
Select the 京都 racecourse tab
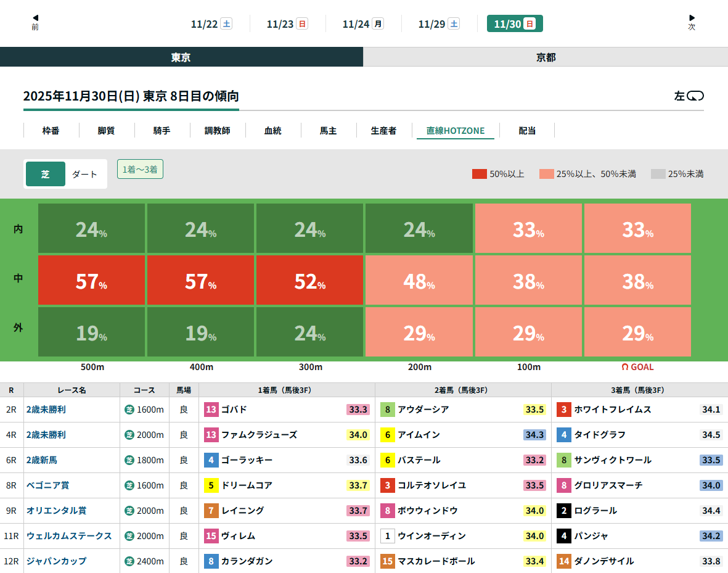(546, 57)
